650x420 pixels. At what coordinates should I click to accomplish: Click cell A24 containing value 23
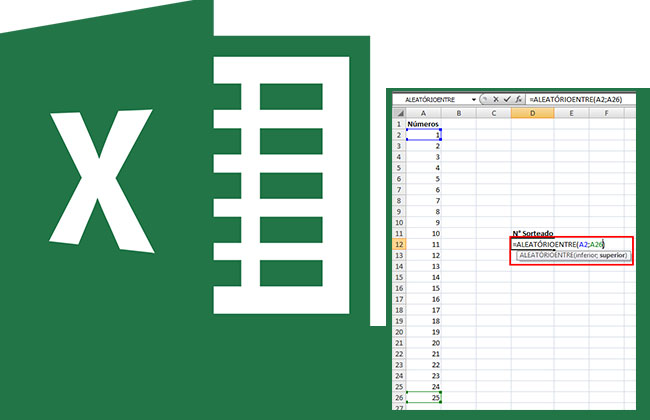tap(423, 376)
